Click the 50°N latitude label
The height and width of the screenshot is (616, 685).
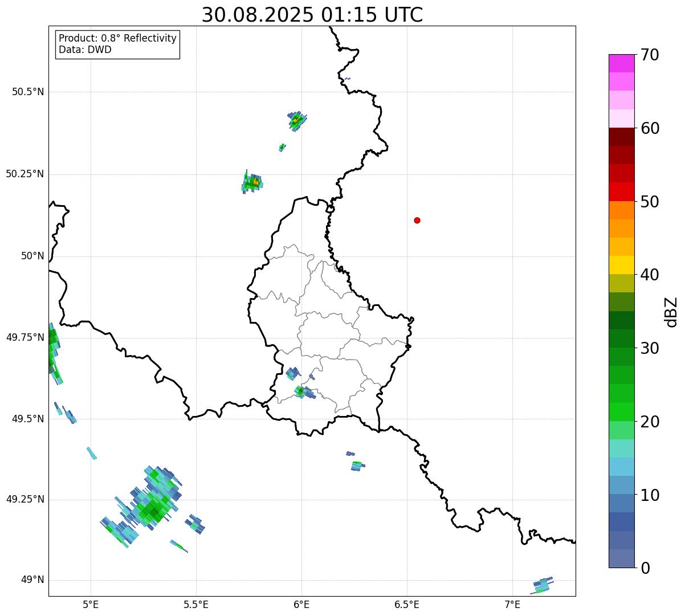coord(32,256)
